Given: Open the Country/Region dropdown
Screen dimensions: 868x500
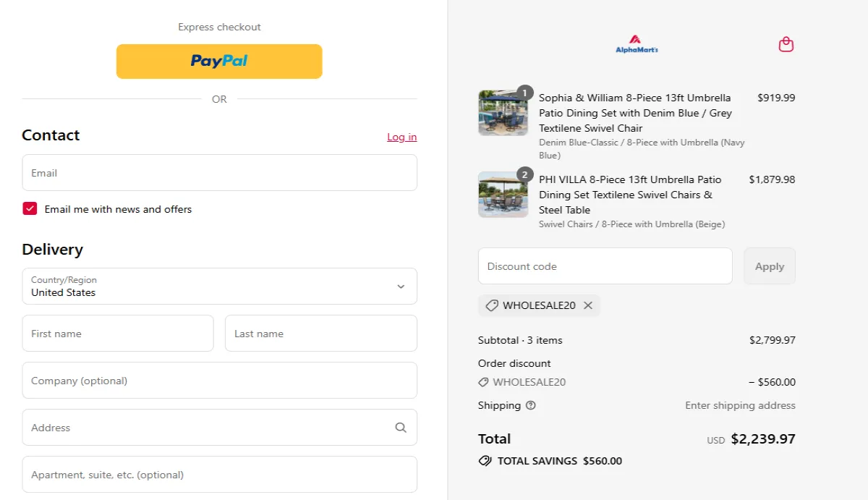Looking at the screenshot, I should [219, 286].
